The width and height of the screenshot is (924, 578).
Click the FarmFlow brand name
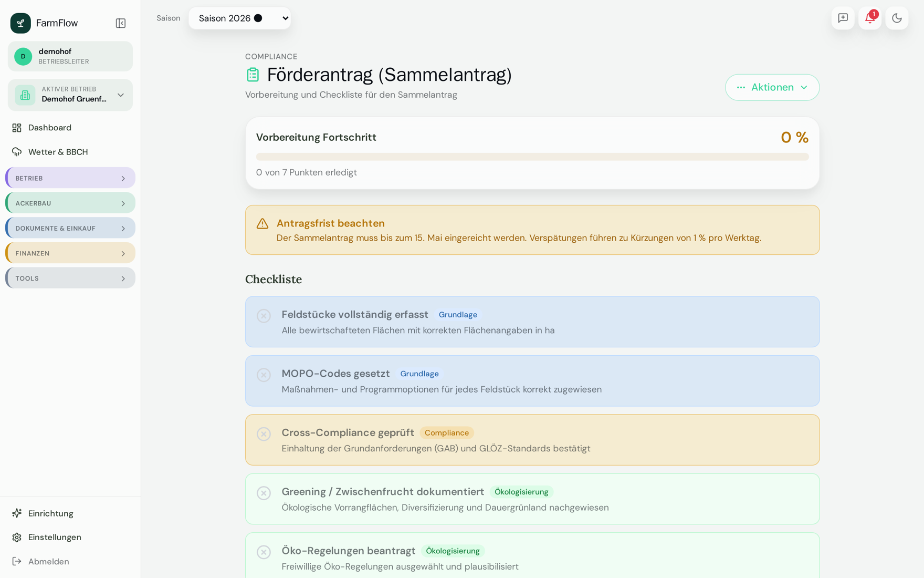click(57, 23)
